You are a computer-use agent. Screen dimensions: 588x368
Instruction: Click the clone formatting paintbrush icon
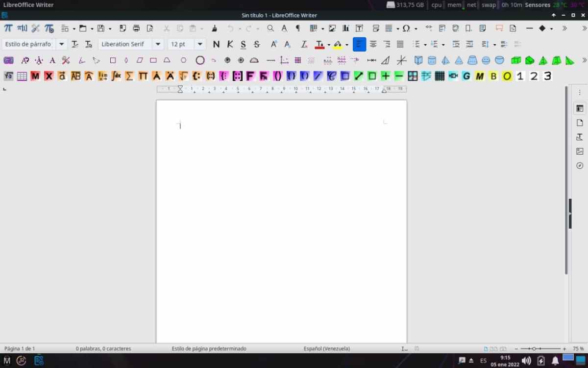(214, 28)
